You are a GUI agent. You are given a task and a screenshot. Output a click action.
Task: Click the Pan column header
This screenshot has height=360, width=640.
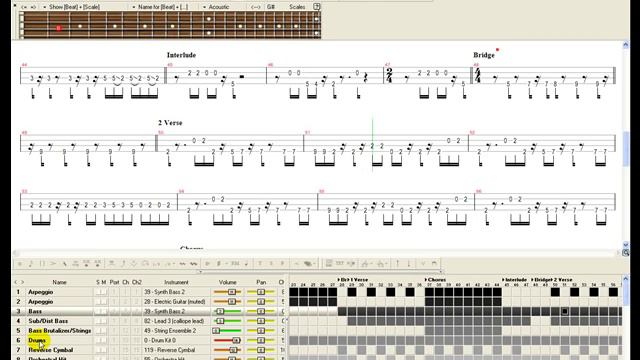261,282
